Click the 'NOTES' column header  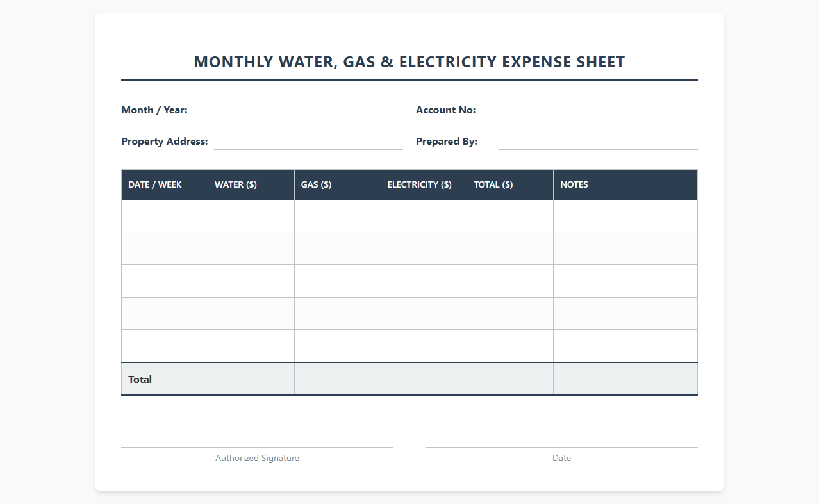625,184
